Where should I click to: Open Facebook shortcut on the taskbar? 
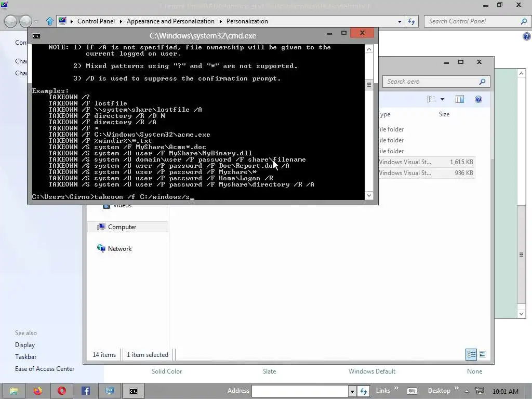click(x=86, y=391)
